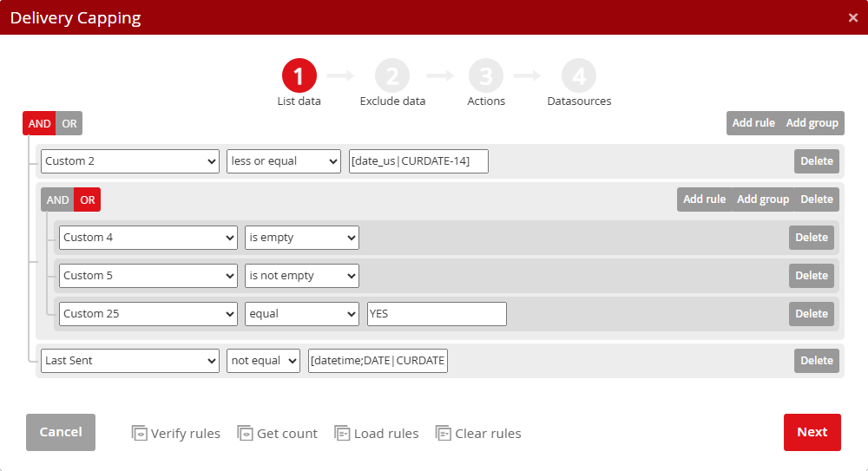868x471 pixels.
Task: Go to step 2 Exclude data
Action: (392, 76)
